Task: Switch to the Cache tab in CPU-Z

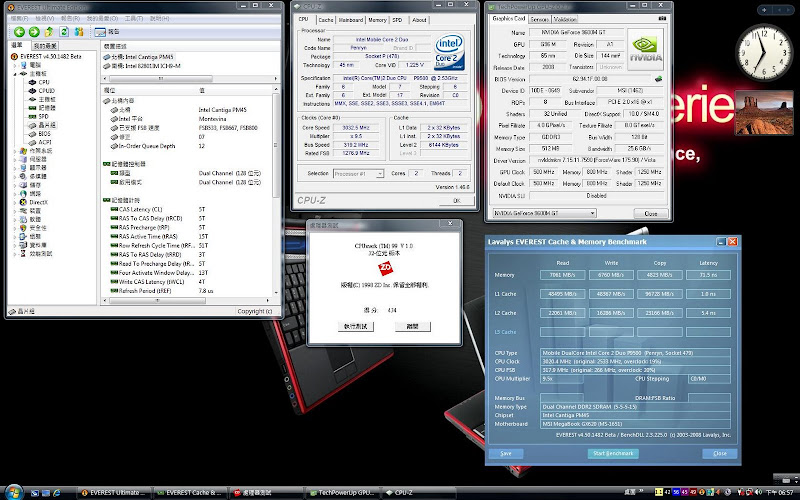Action: tap(326, 20)
